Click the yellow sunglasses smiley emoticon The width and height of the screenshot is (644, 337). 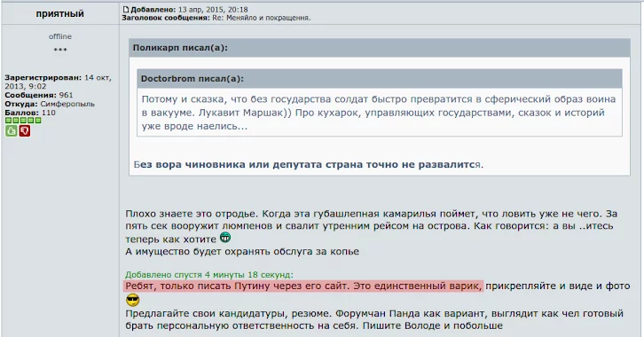[132, 301]
